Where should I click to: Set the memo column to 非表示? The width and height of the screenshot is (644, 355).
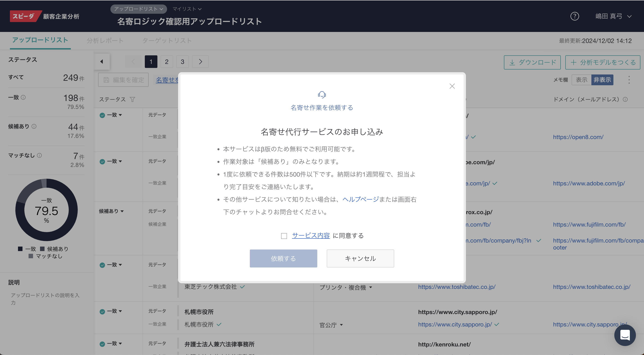coord(602,80)
